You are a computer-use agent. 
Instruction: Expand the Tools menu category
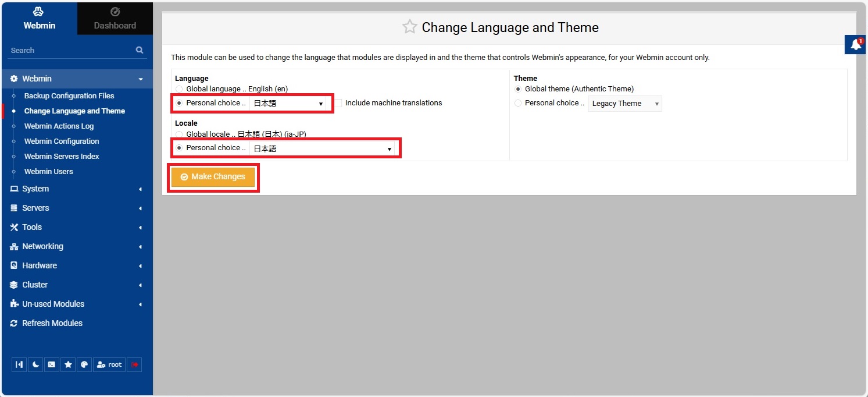pos(77,227)
